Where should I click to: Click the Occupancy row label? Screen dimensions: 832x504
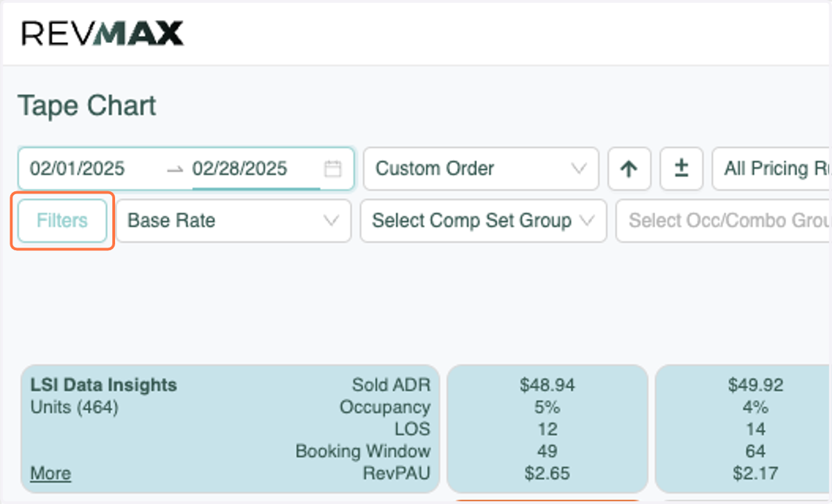point(385,407)
